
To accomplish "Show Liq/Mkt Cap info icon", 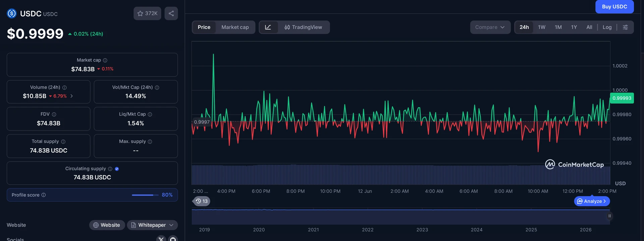I will tap(150, 114).
